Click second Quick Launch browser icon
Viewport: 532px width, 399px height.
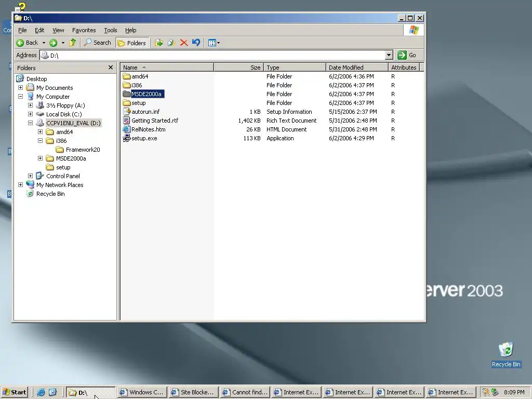(52, 392)
